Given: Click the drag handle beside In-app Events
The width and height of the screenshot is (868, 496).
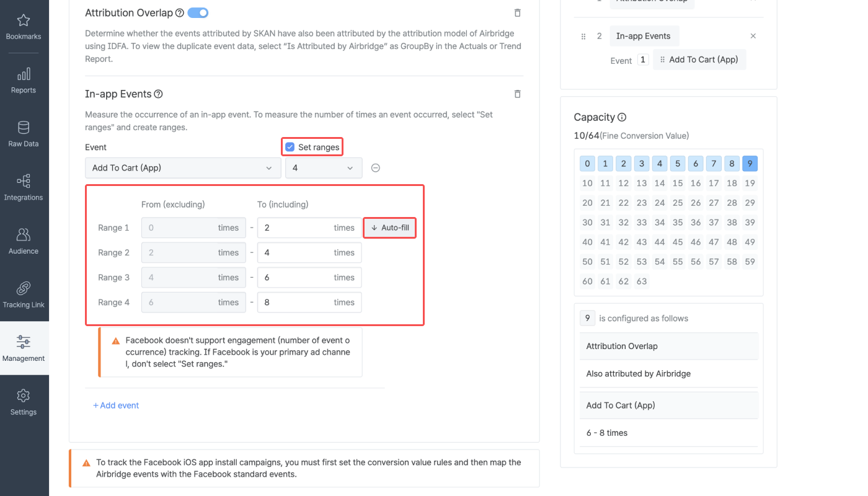Looking at the screenshot, I should pyautogui.click(x=583, y=36).
